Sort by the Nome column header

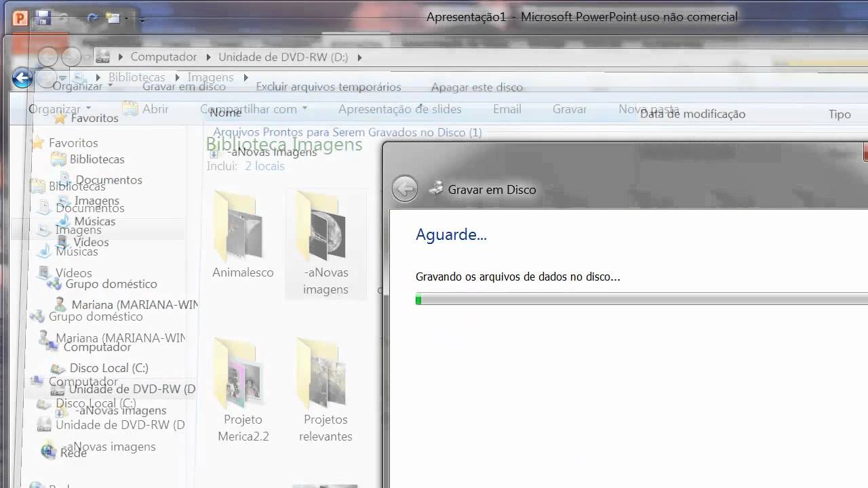coord(225,113)
